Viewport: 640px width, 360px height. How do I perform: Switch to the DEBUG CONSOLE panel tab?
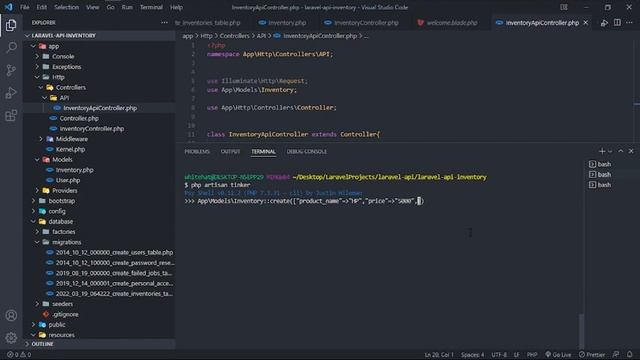[x=307, y=151]
